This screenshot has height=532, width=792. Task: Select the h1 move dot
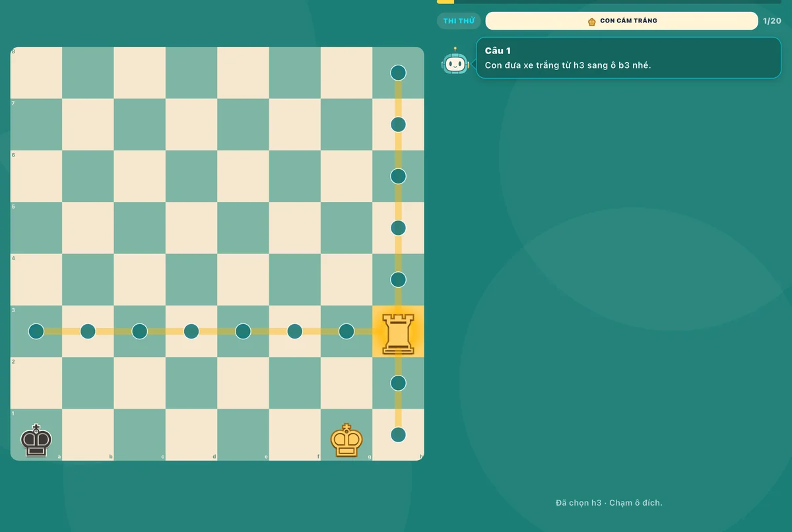tap(398, 434)
